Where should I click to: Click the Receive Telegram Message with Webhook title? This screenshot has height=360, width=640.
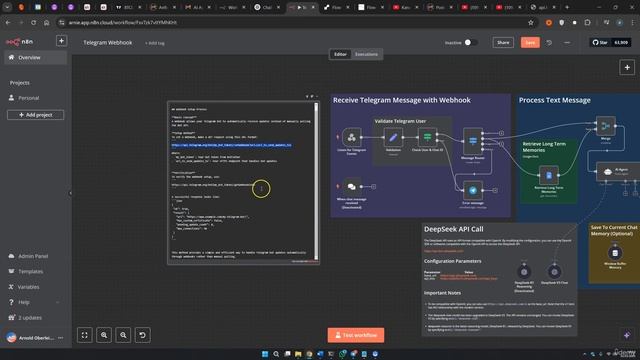pos(402,100)
